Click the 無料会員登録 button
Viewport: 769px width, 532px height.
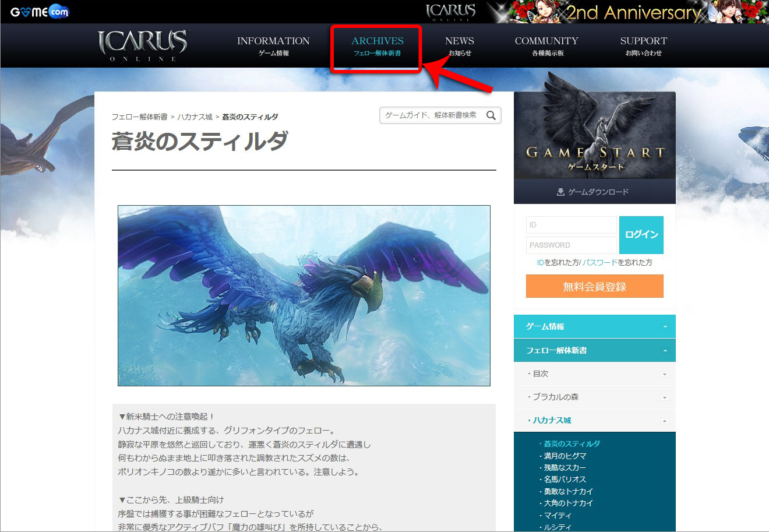[x=595, y=286]
